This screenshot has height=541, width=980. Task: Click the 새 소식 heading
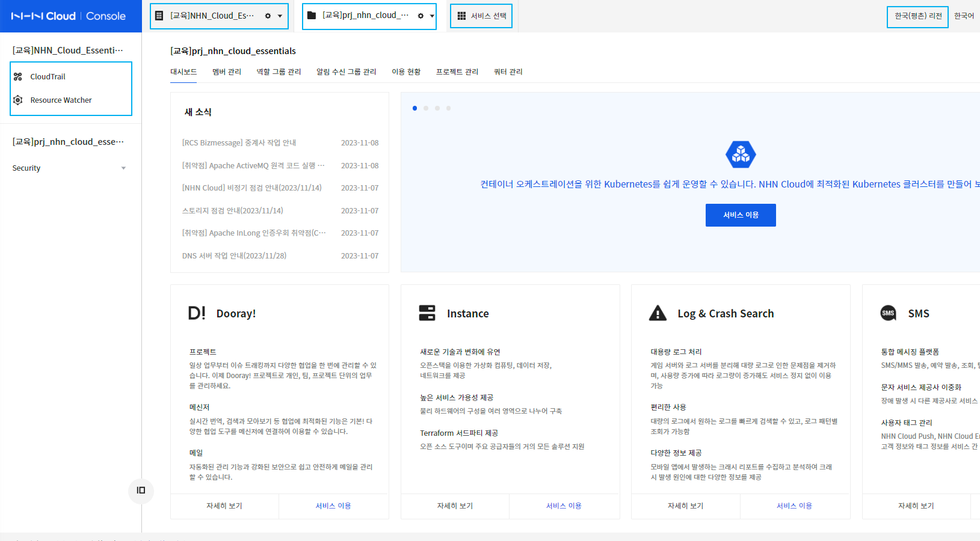(x=198, y=112)
